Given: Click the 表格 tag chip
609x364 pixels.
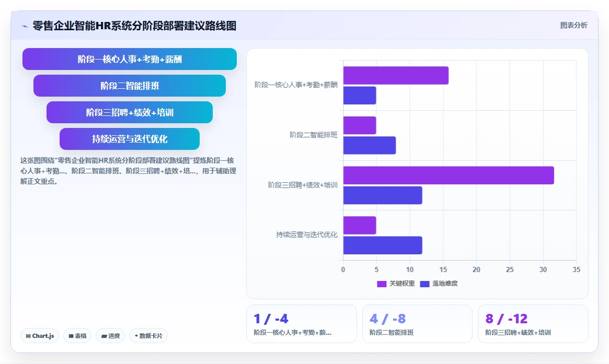Looking at the screenshot, I should point(77,336).
